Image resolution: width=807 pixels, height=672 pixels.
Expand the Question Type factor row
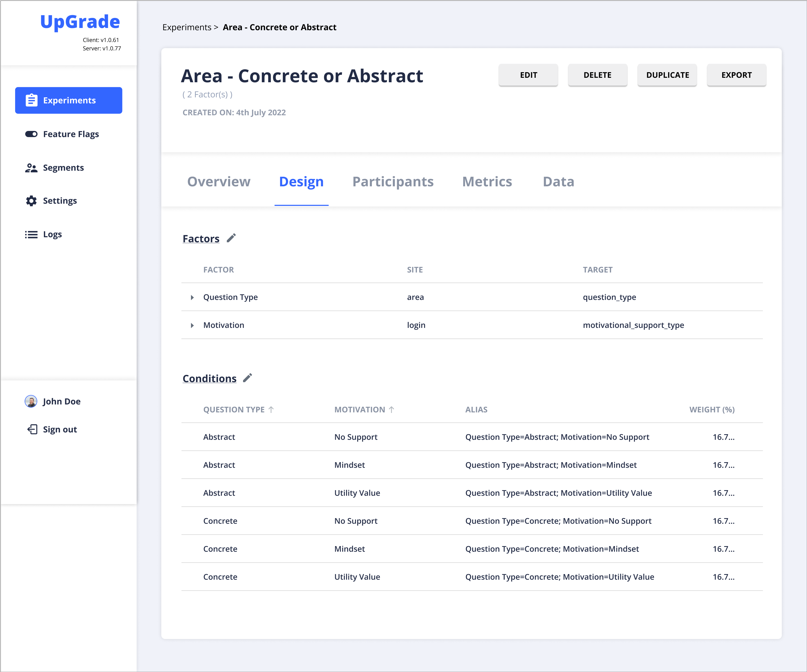(192, 297)
